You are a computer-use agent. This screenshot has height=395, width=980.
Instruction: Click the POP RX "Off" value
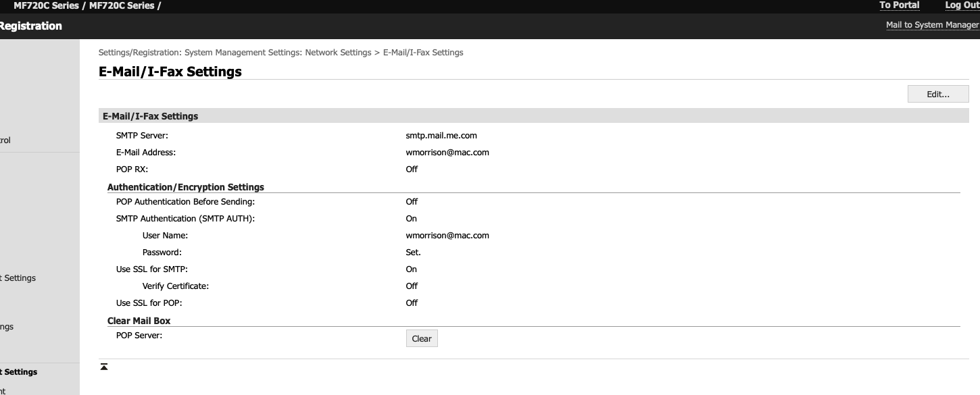(412, 169)
